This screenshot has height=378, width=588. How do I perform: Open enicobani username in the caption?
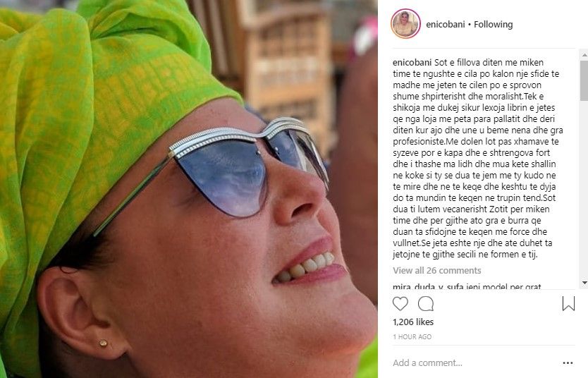(x=412, y=63)
